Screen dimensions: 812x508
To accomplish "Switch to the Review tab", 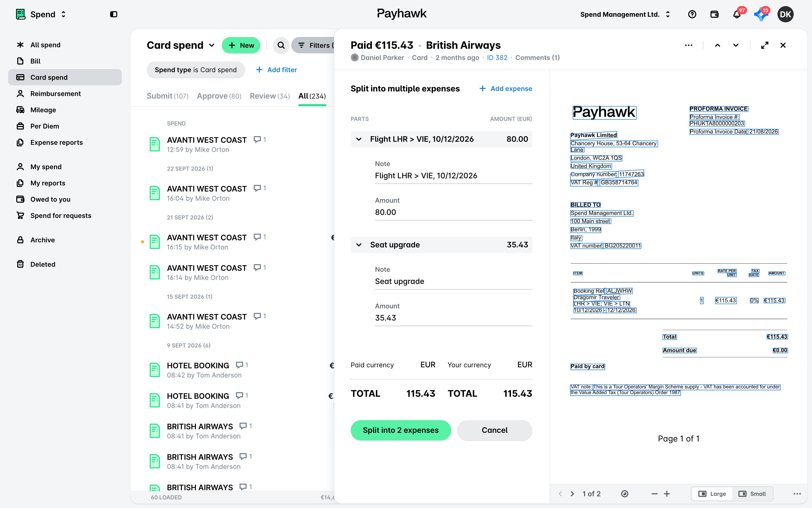I will pos(270,96).
